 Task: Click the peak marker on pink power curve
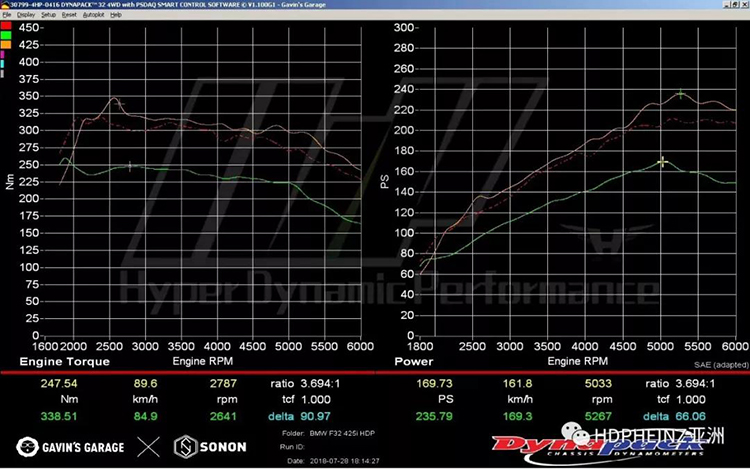[681, 94]
